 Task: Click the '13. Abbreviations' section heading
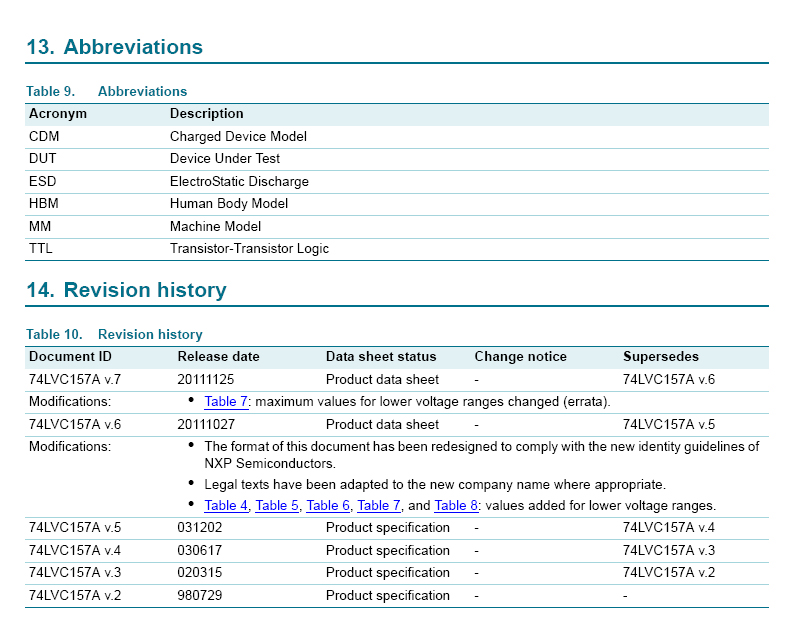(114, 47)
